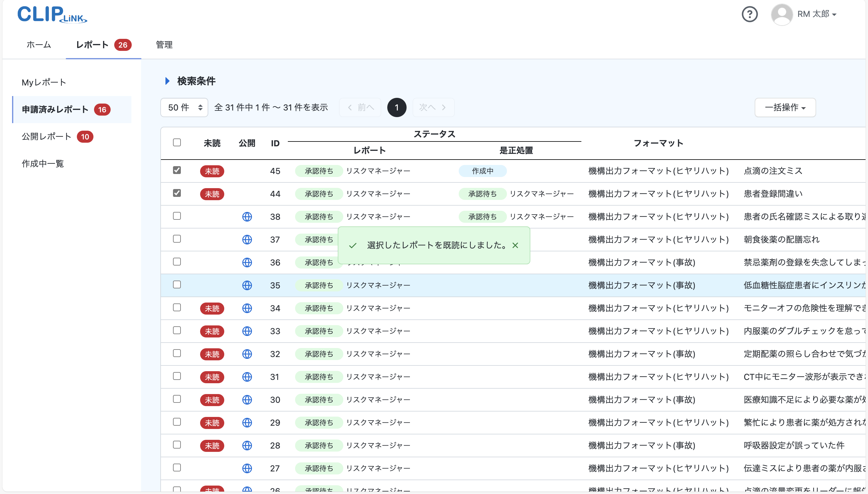Screen dimensions: 868x494
Task: Click the 未読 badge on report 34
Action: [212, 308]
